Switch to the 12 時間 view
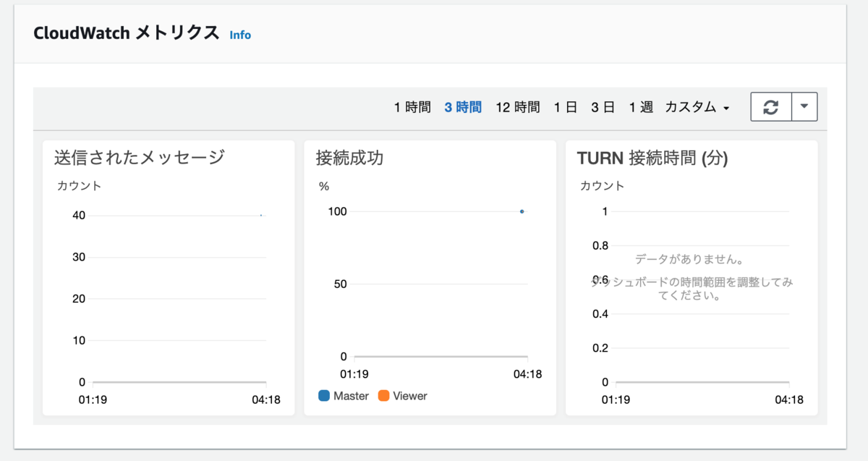This screenshot has height=461, width=868. (x=517, y=106)
